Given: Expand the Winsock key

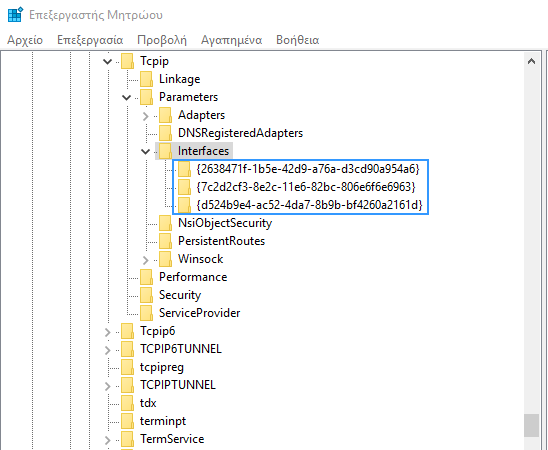Looking at the screenshot, I should tap(146, 260).
